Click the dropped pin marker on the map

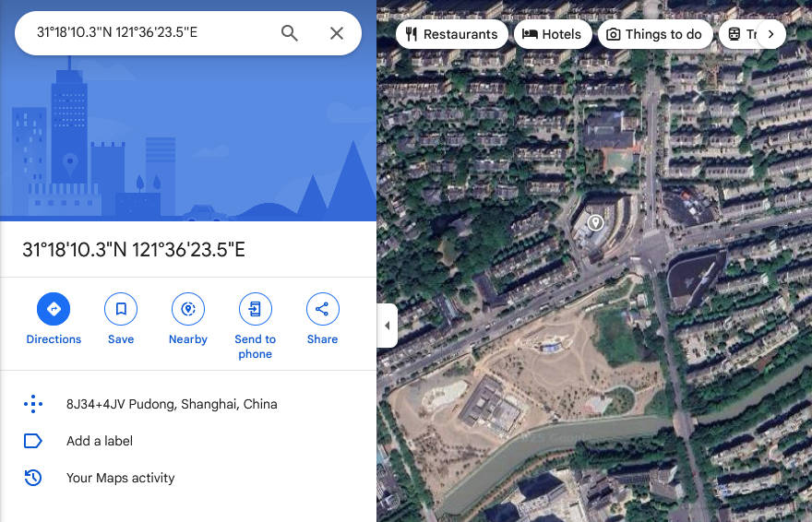[x=595, y=222]
